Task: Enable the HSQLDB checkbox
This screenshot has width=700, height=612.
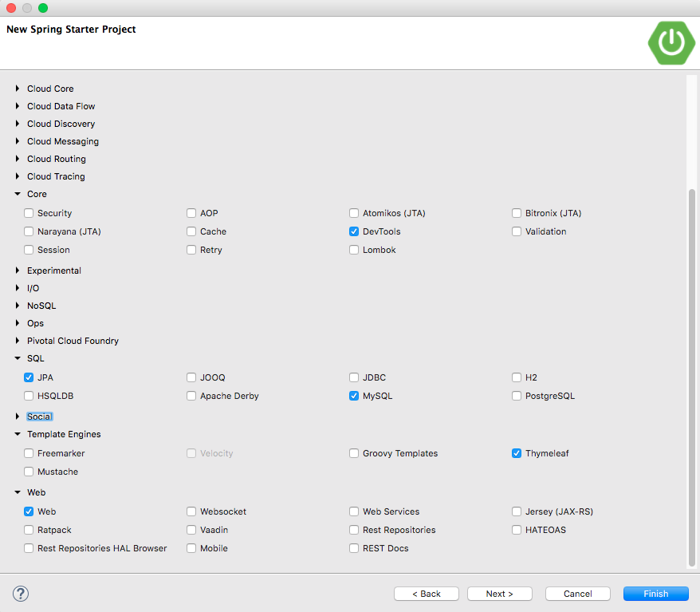Action: pyautogui.click(x=29, y=396)
